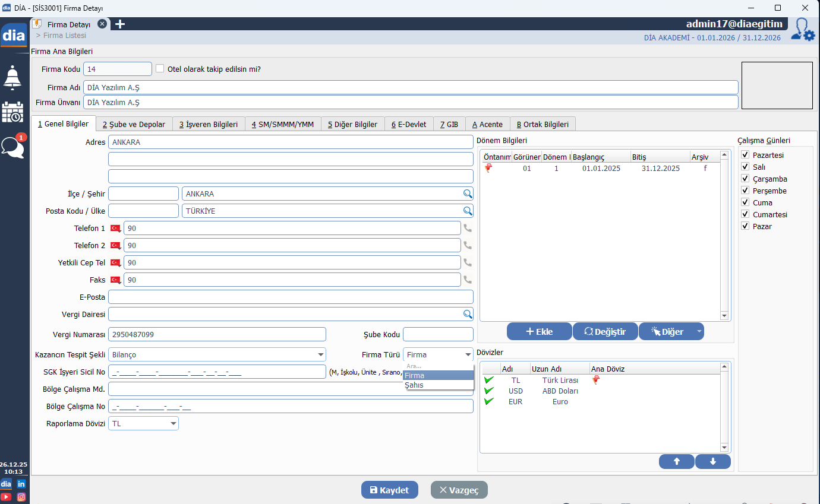This screenshot has width=820, height=504.
Task: Click the Kaydet button
Action: pos(389,490)
